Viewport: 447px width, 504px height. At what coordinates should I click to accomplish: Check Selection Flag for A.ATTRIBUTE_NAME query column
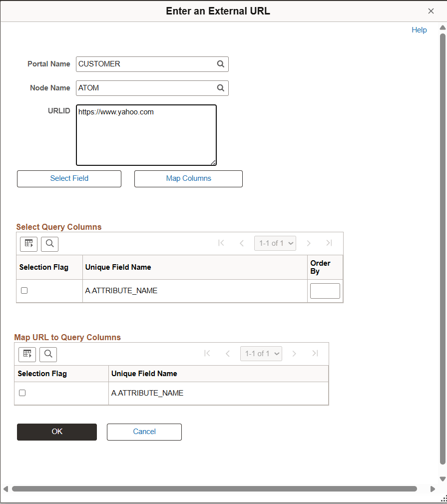(24, 290)
